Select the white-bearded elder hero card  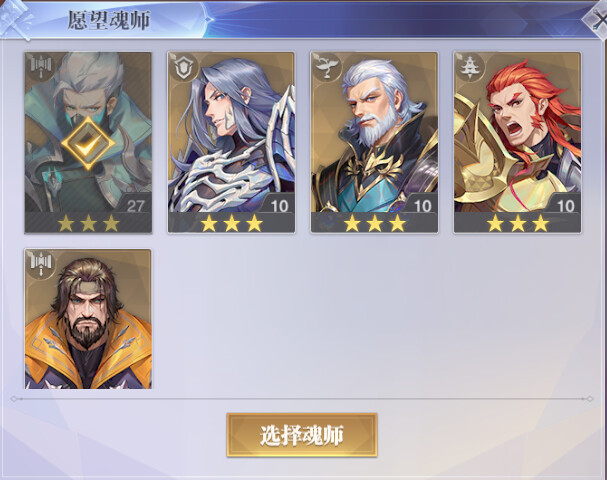click(x=374, y=142)
